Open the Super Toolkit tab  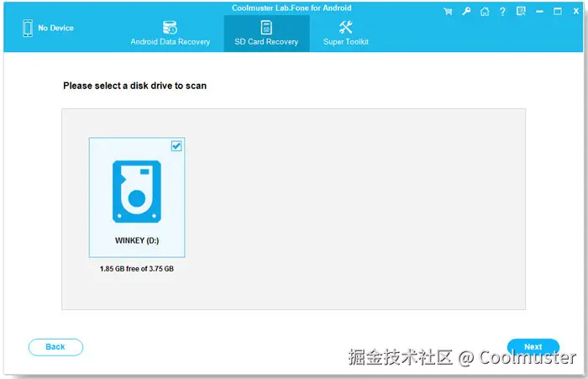coord(346,34)
